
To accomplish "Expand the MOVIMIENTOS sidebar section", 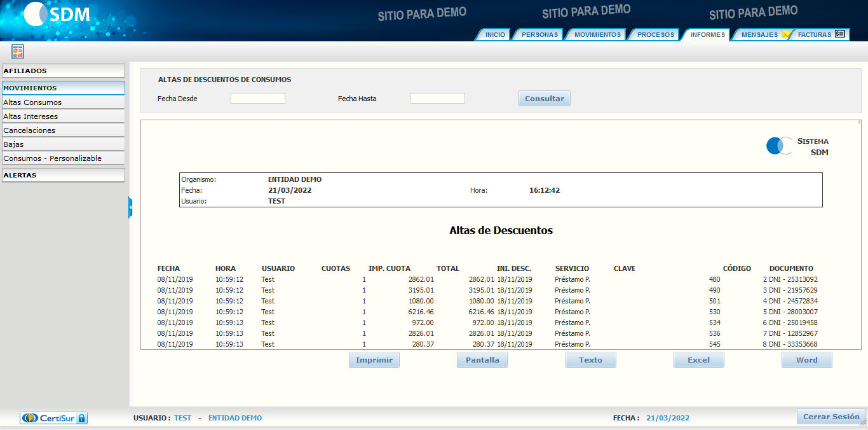I will 64,88.
